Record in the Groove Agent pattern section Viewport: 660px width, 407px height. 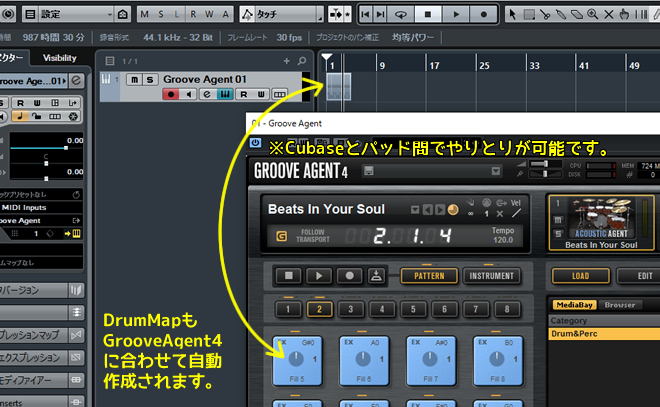click(349, 276)
